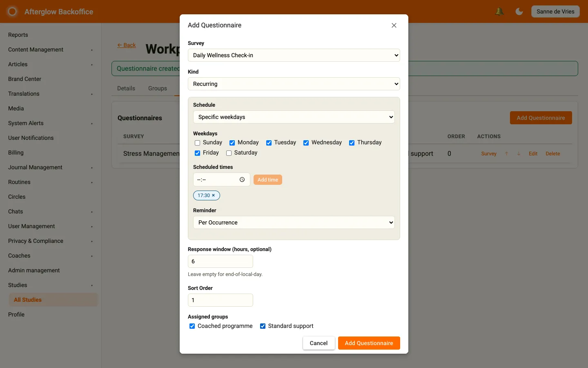The image size is (588, 368).
Task: Uncheck the Standard support group
Action: coord(263,326)
